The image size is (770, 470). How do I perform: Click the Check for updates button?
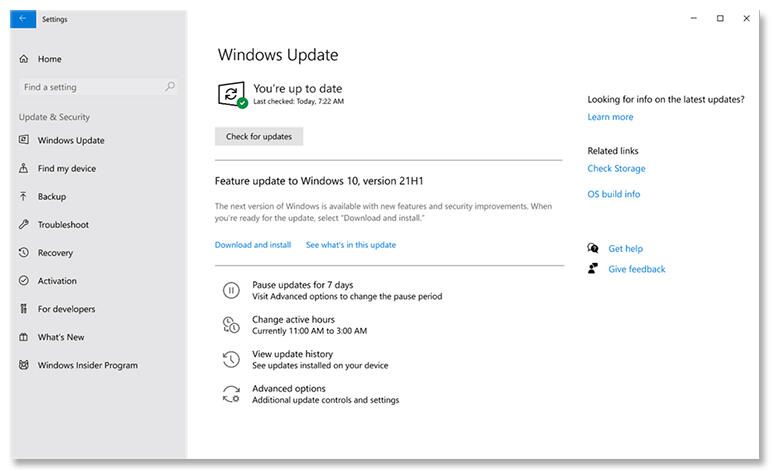coord(259,137)
